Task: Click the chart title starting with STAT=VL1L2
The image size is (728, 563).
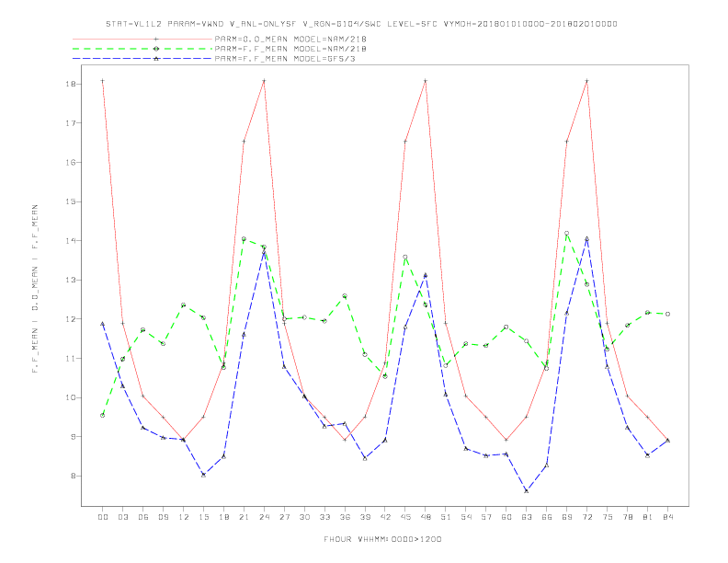Action: click(x=361, y=24)
